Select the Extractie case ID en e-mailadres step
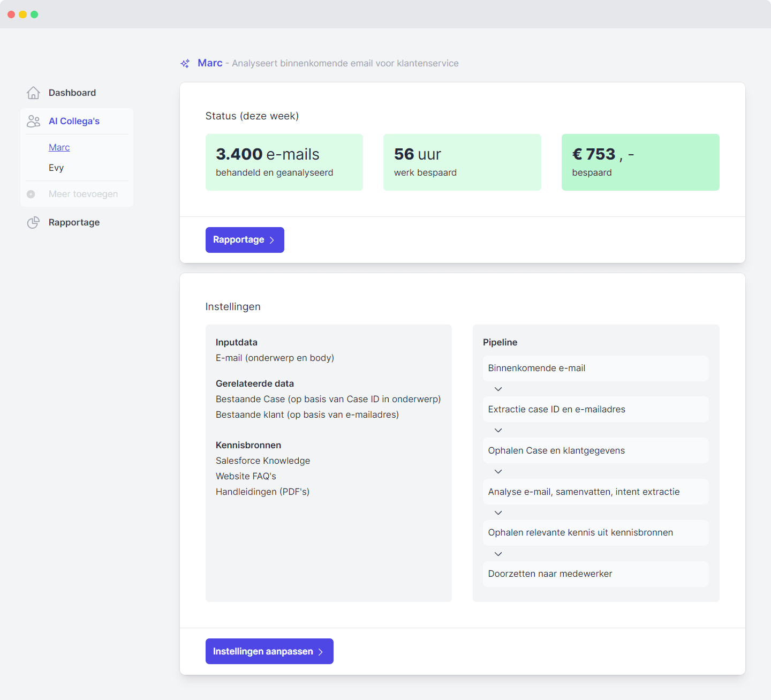Image resolution: width=771 pixels, height=700 pixels. tap(595, 409)
